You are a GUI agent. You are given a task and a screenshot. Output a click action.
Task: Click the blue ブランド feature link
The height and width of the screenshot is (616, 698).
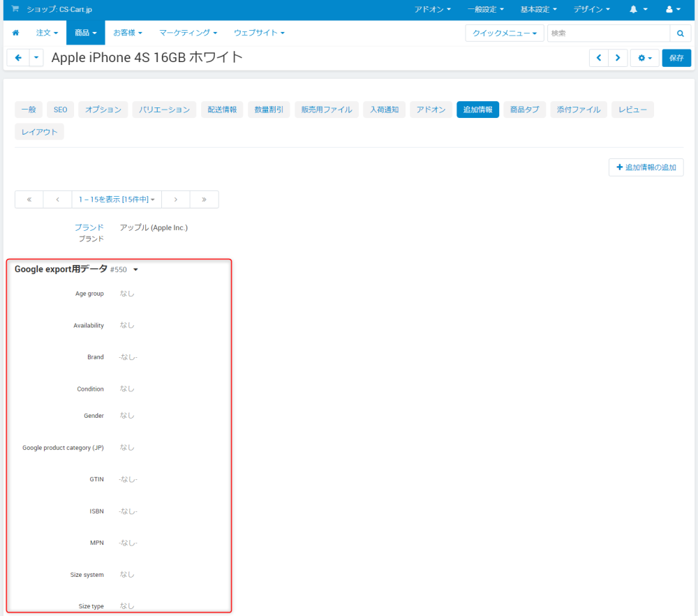click(89, 227)
